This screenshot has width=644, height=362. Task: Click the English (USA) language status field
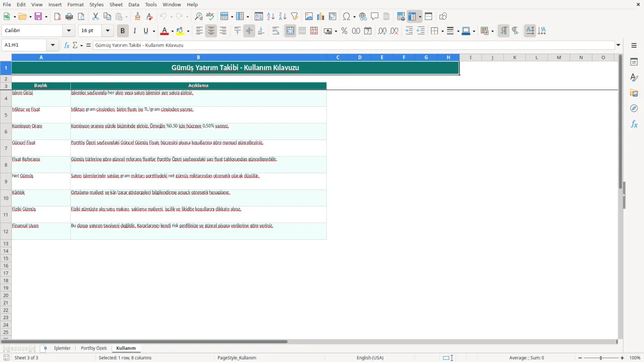(370, 358)
